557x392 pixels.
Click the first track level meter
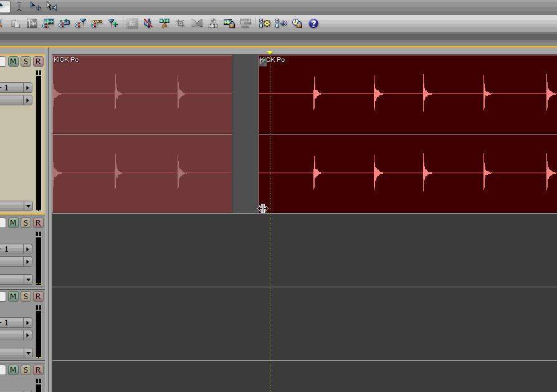[x=39, y=141]
